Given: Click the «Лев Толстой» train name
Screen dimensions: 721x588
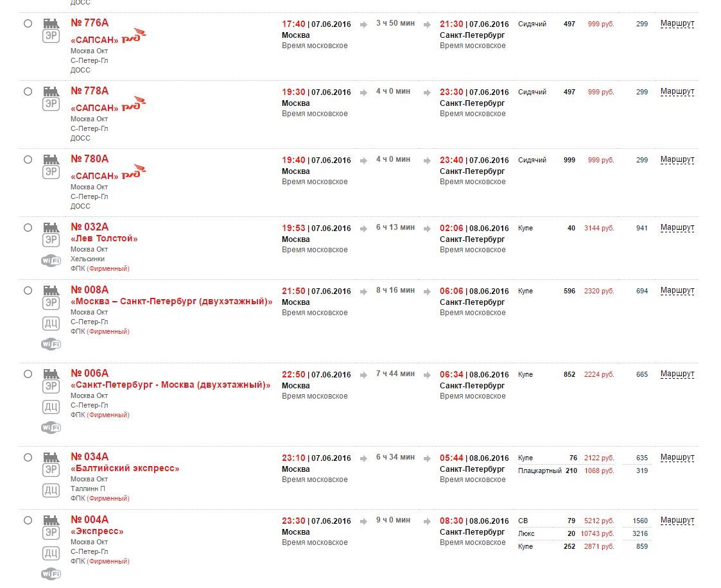Looking at the screenshot, I should [104, 239].
